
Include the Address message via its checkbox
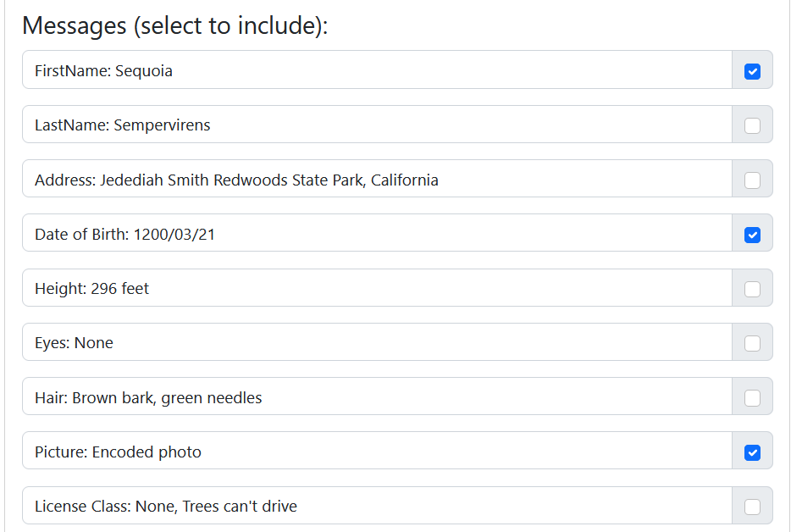(x=752, y=180)
